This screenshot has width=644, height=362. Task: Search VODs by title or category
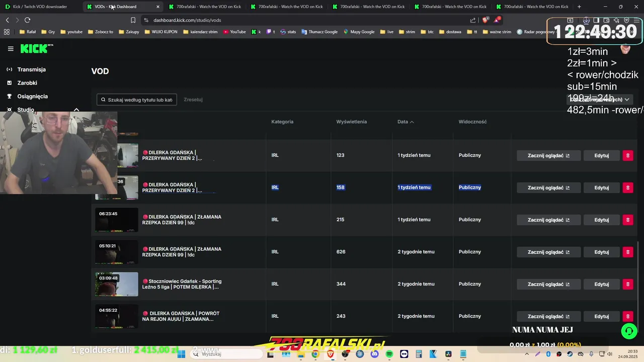137,100
